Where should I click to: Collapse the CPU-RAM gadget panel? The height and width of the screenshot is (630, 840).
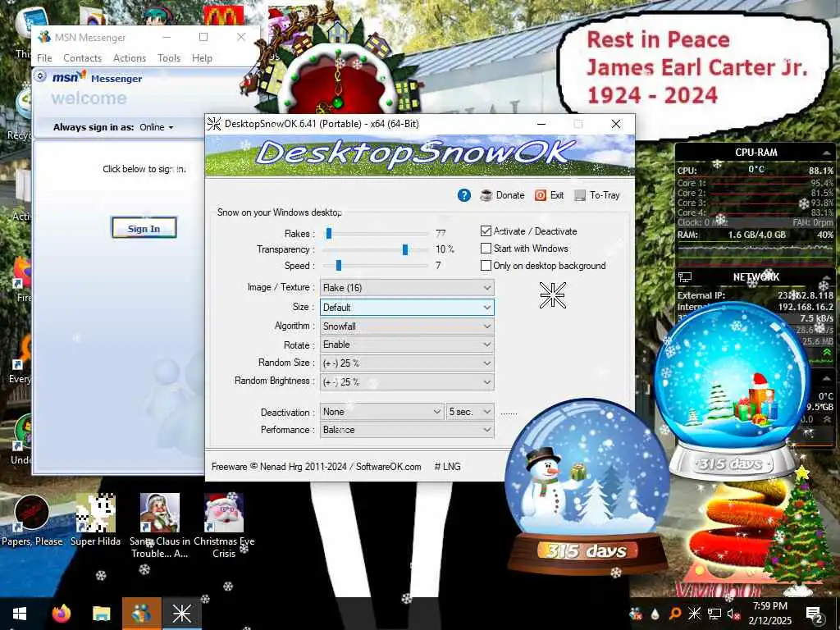coord(826,153)
